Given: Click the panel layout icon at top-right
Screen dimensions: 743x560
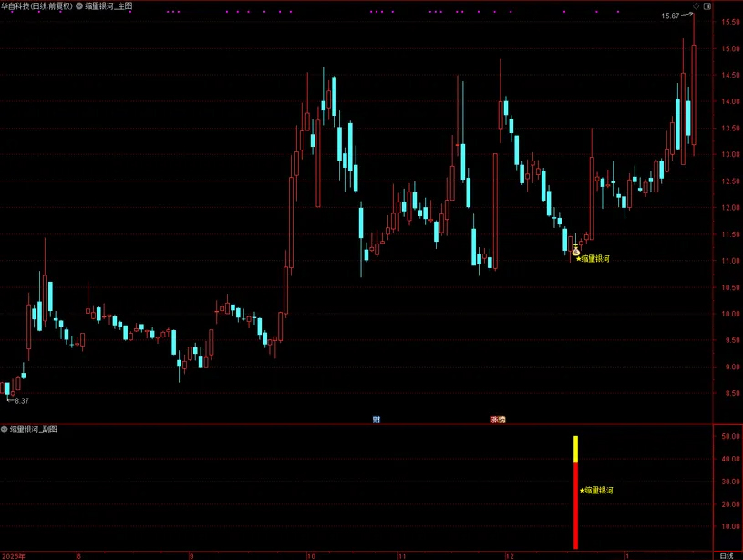Looking at the screenshot, I should coord(707,6).
